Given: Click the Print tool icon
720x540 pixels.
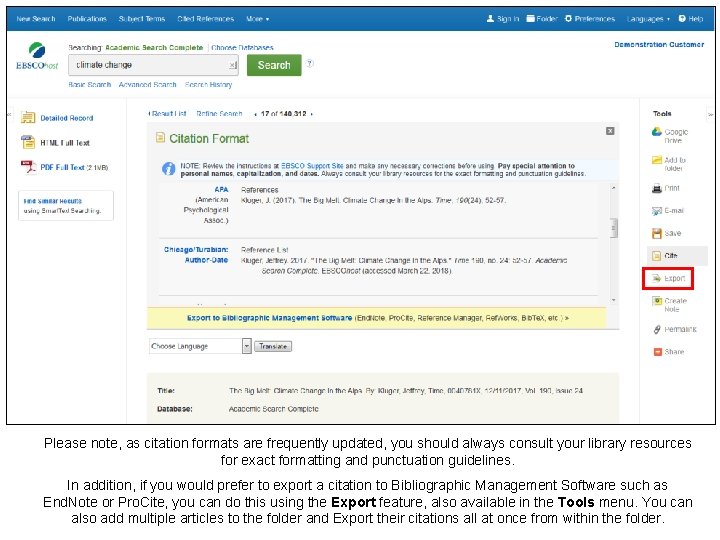Looking at the screenshot, I should tap(658, 187).
